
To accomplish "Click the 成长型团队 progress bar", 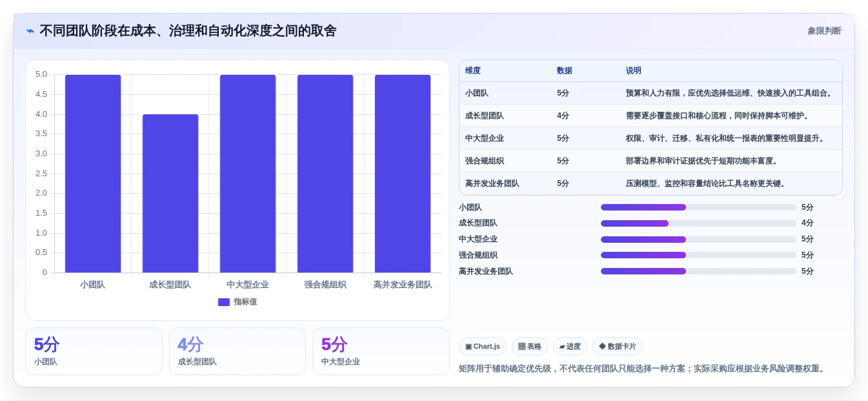I will pyautogui.click(x=698, y=223).
